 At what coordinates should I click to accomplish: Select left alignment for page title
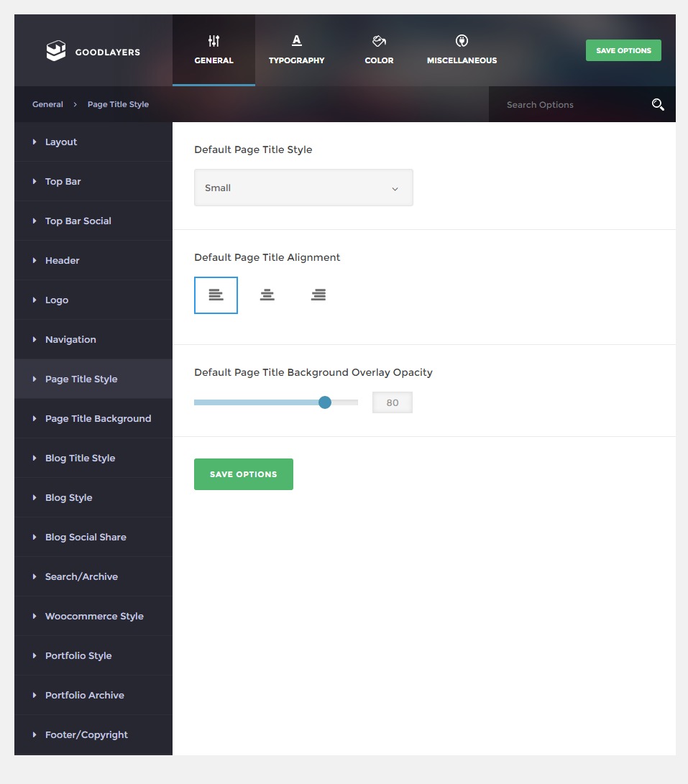tap(216, 295)
